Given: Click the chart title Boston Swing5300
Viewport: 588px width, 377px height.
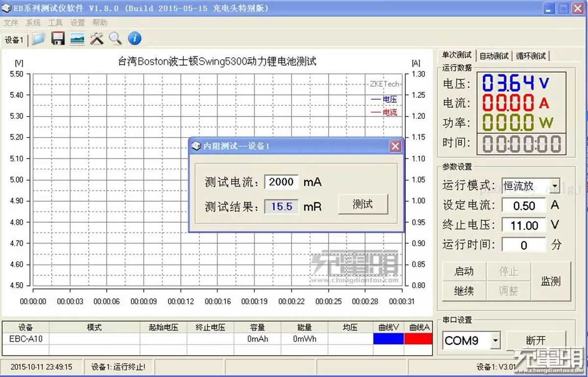Looking at the screenshot, I should pyautogui.click(x=217, y=61).
